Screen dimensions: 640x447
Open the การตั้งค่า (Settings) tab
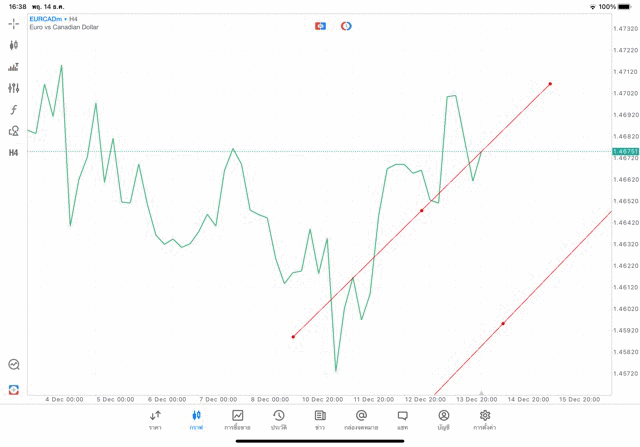(x=485, y=419)
